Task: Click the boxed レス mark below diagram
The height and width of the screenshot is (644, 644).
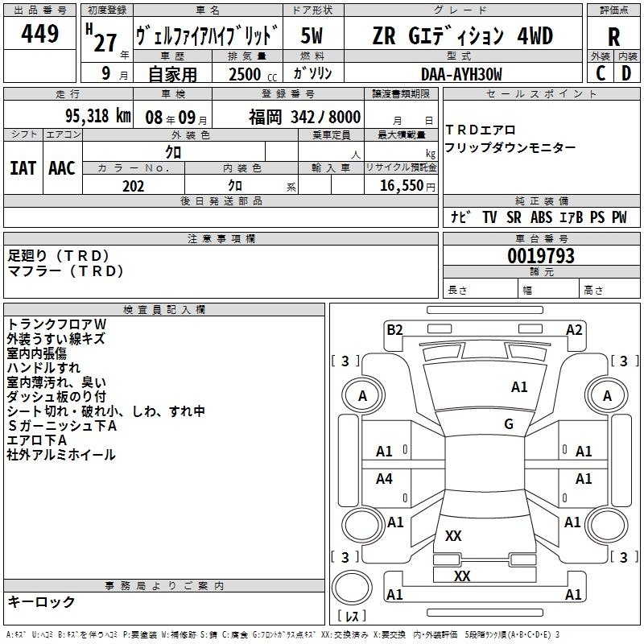Action: tap(350, 617)
